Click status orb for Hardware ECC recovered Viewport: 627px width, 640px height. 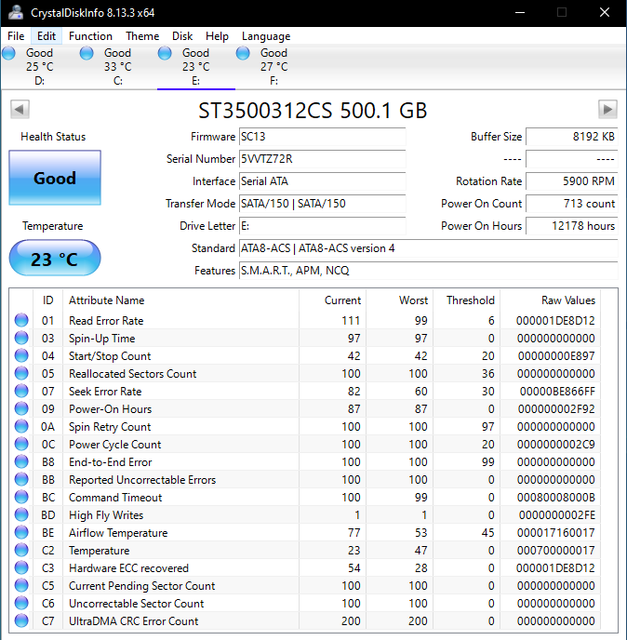(21, 568)
